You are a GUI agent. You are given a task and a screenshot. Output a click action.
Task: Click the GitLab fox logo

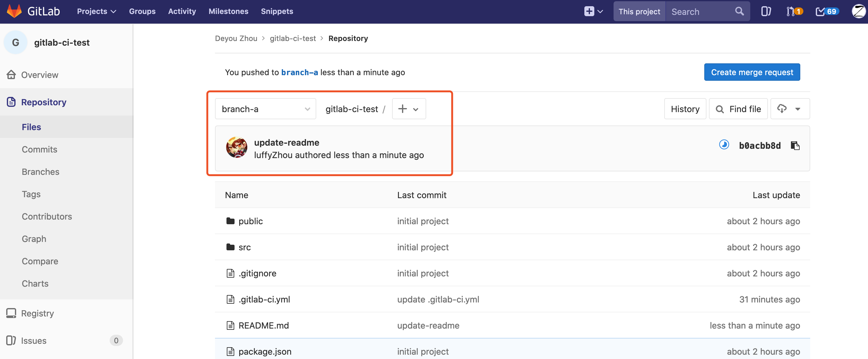point(14,11)
